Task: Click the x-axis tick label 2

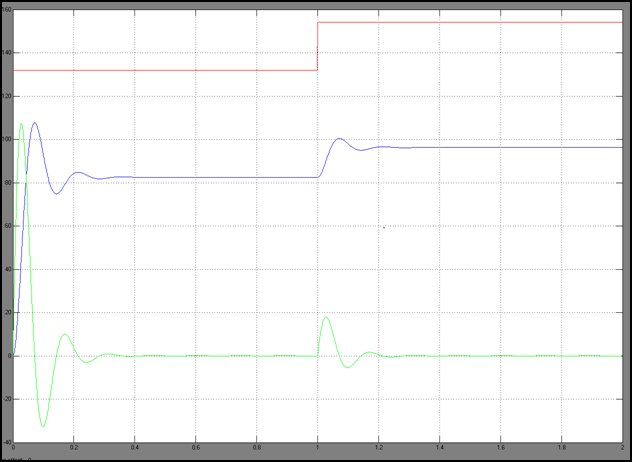Action: tap(622, 448)
